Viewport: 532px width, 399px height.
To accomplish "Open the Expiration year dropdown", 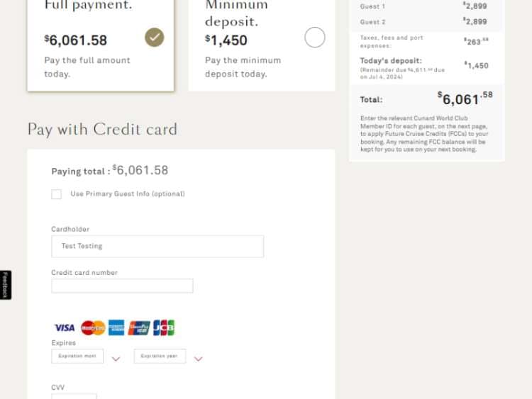I will 160,356.
